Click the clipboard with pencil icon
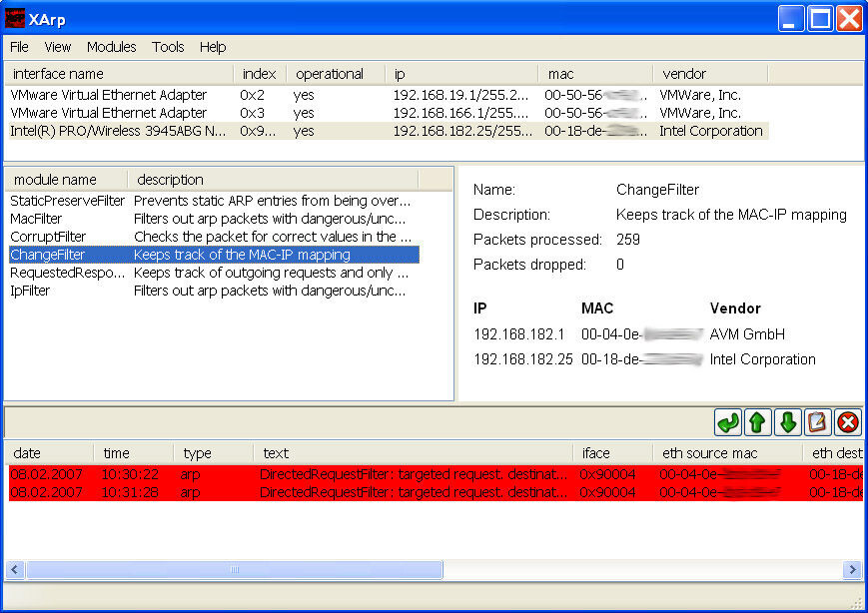Viewport: 868px width, 613px height. [818, 422]
